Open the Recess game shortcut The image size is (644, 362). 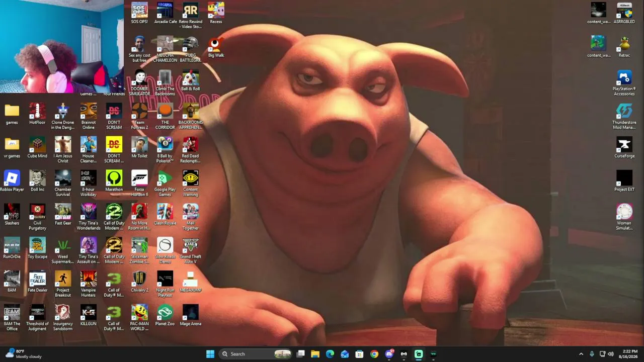(x=216, y=13)
